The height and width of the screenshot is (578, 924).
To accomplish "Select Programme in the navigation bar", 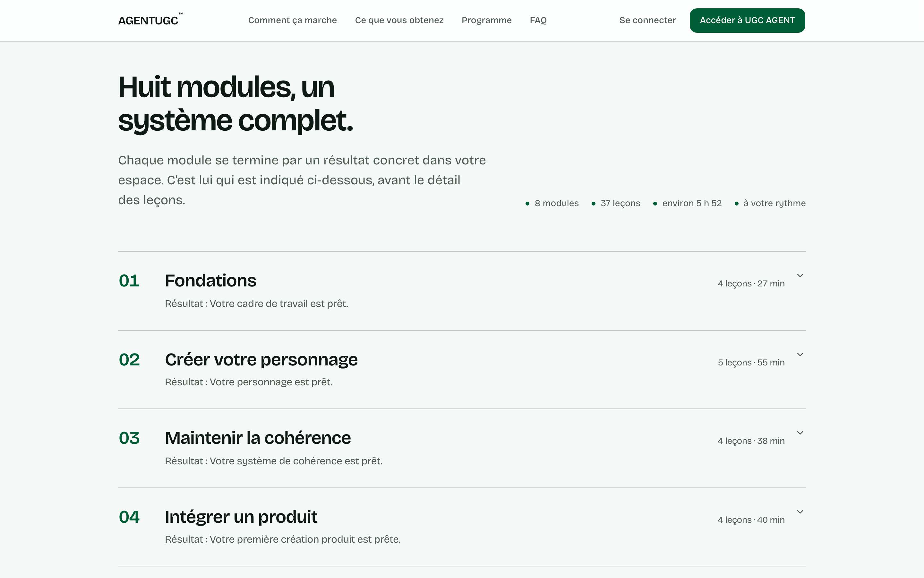I will click(x=486, y=20).
